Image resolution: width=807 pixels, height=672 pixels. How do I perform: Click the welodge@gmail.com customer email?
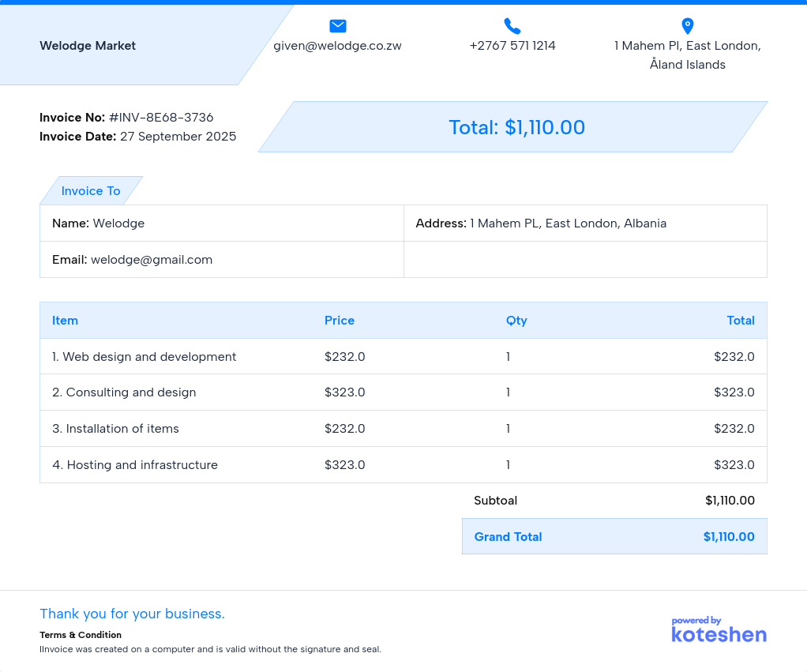[152, 260]
